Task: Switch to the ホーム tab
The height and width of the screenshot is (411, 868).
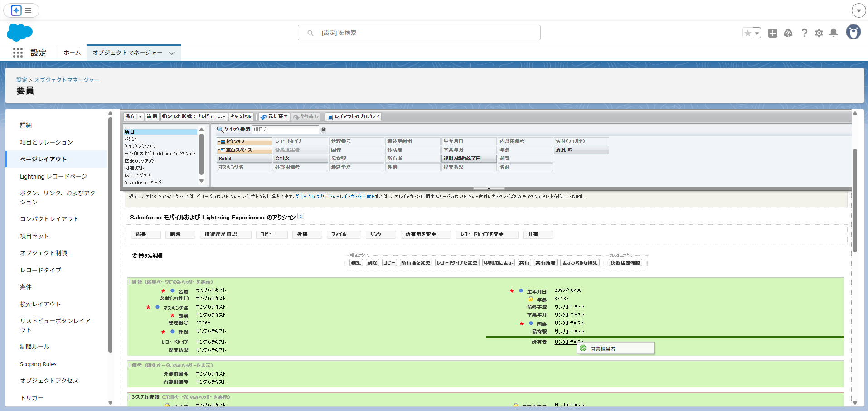Action: (x=72, y=53)
